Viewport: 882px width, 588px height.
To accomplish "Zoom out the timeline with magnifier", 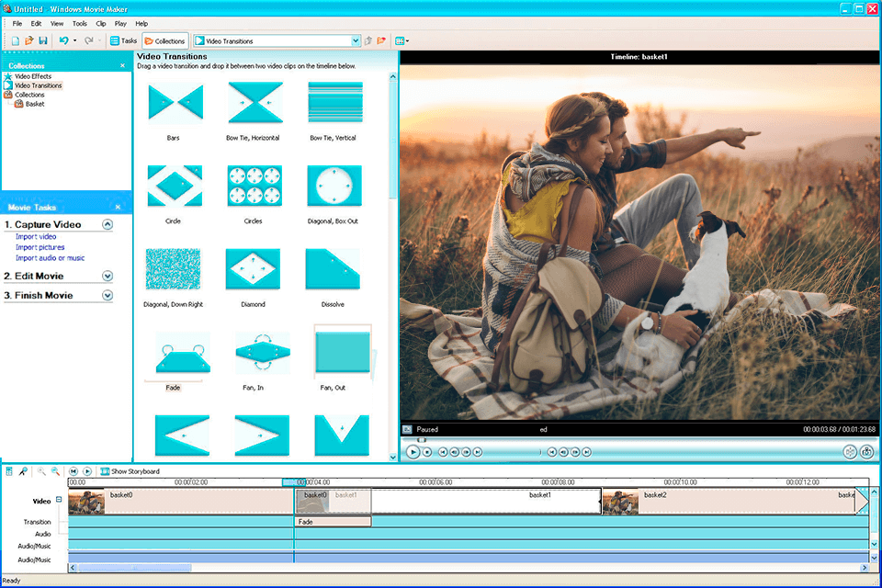I will coord(55,471).
